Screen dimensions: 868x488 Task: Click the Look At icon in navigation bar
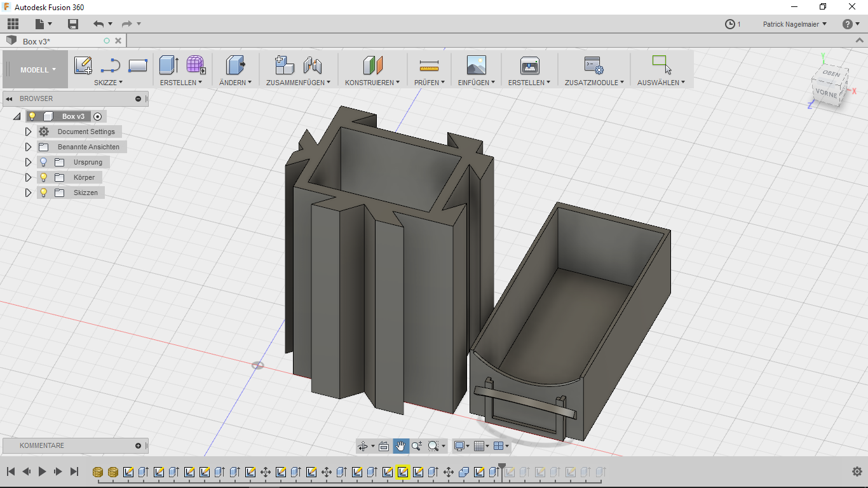coord(384,446)
